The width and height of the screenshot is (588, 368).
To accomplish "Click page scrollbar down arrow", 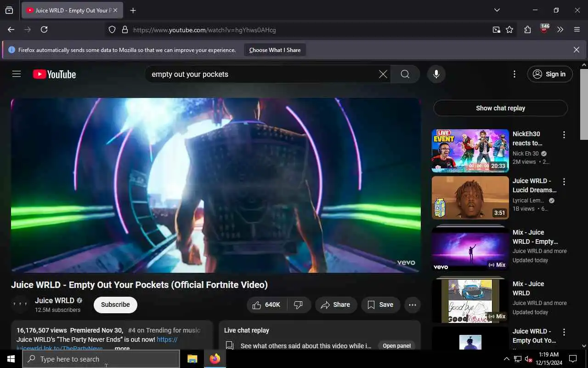I will 584,346.
